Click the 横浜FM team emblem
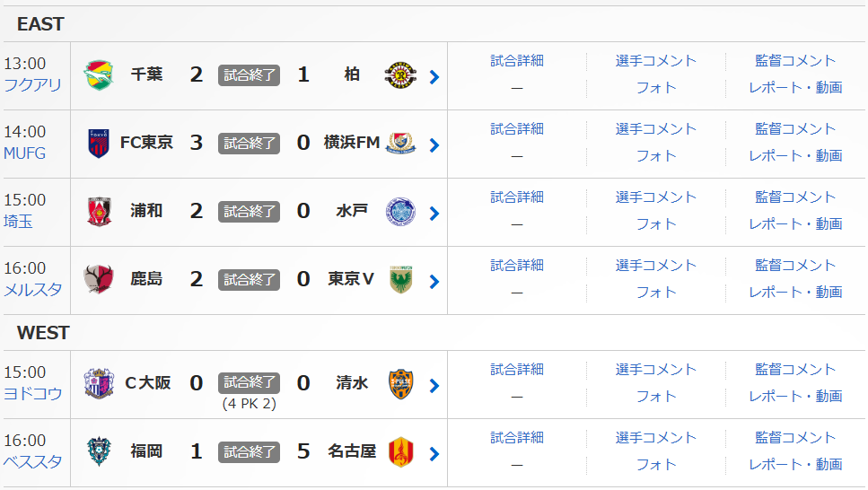Image resolution: width=868 pixels, height=490 pixels. 400,144
